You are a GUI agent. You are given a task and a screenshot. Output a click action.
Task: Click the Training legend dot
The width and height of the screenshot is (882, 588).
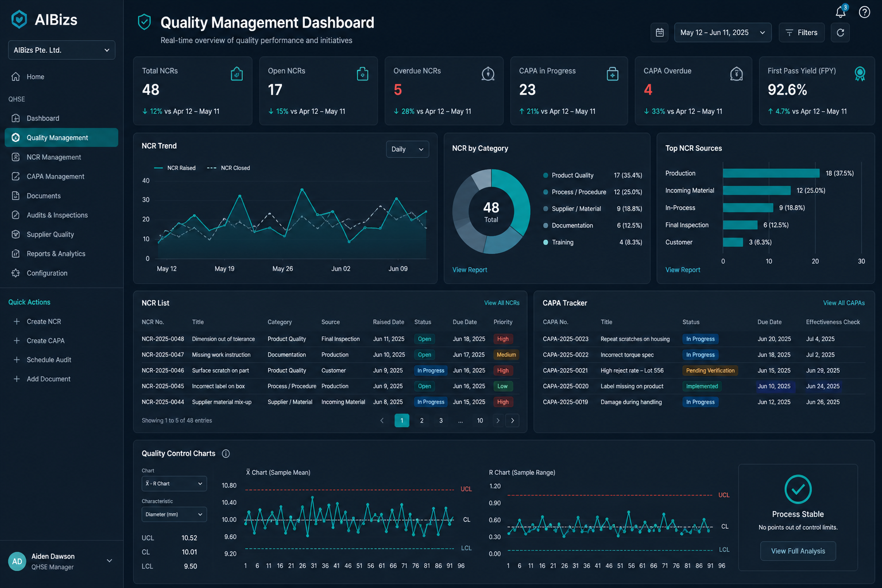click(546, 242)
